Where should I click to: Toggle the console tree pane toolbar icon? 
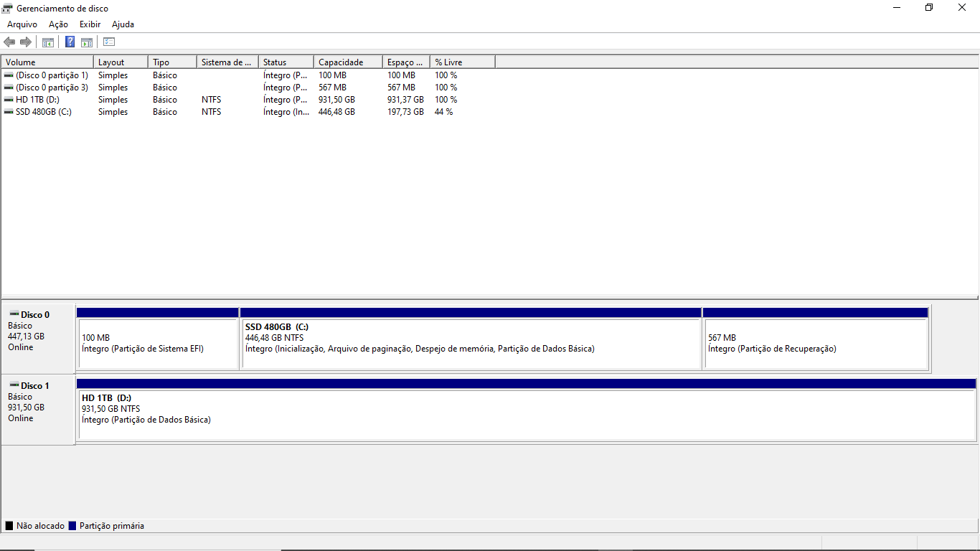click(48, 42)
